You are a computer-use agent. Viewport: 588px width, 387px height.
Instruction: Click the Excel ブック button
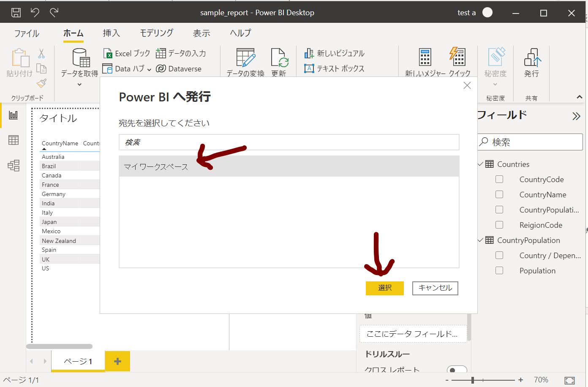[127, 53]
